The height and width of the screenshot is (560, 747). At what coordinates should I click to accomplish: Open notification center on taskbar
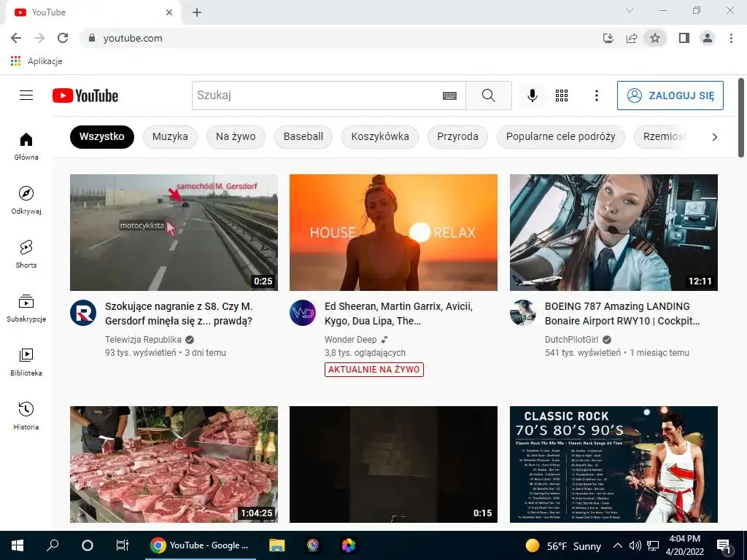(x=724, y=546)
